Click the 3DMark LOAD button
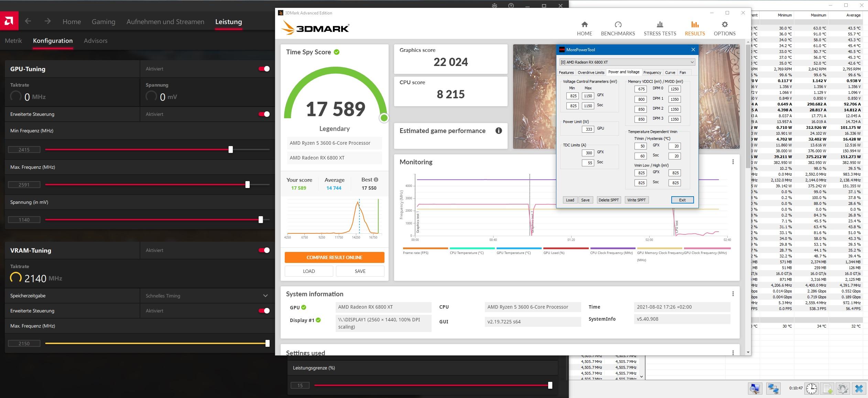This screenshot has height=398, width=868. pos(309,271)
